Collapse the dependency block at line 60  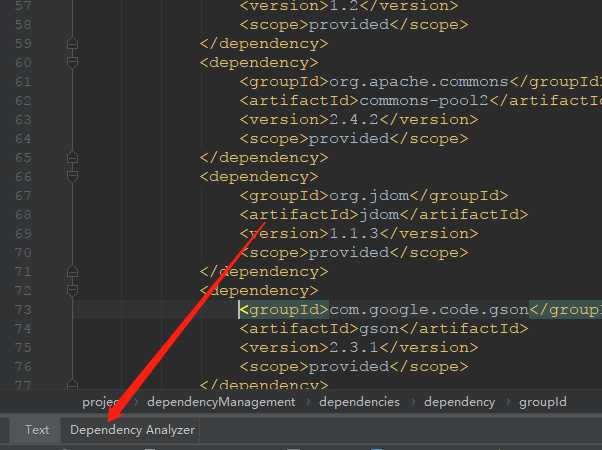click(72, 62)
